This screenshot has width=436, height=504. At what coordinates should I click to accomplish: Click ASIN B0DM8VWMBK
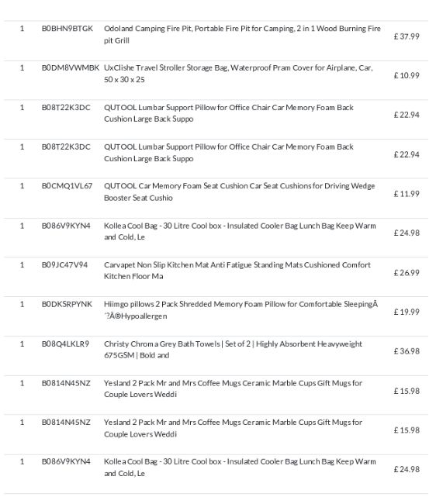tap(71, 67)
